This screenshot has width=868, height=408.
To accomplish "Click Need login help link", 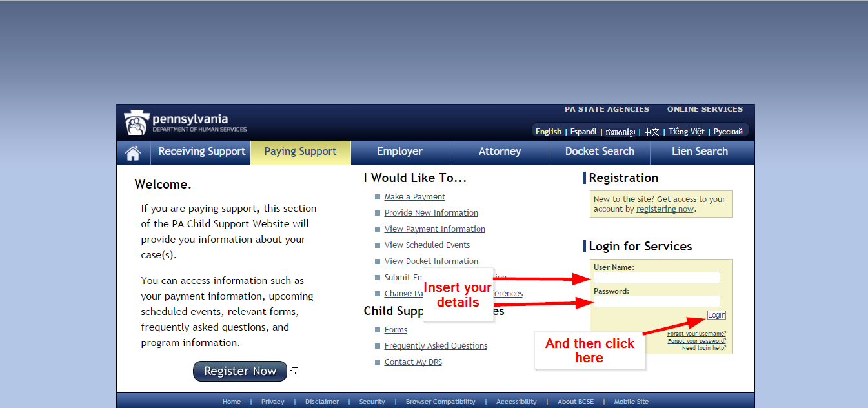I will point(704,348).
